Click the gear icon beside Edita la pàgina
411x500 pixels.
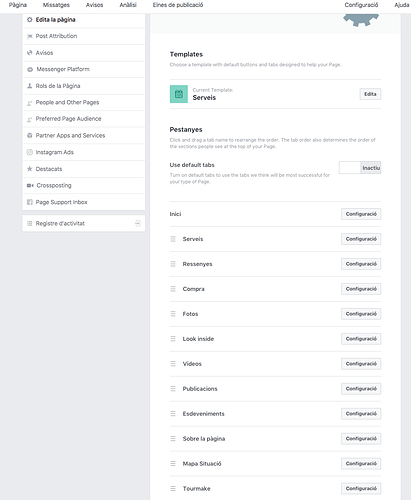30,20
